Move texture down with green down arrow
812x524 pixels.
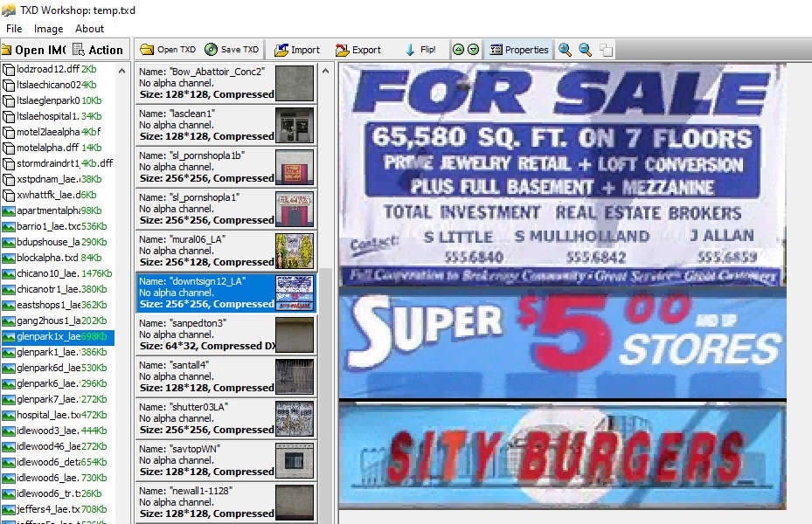coord(474,50)
